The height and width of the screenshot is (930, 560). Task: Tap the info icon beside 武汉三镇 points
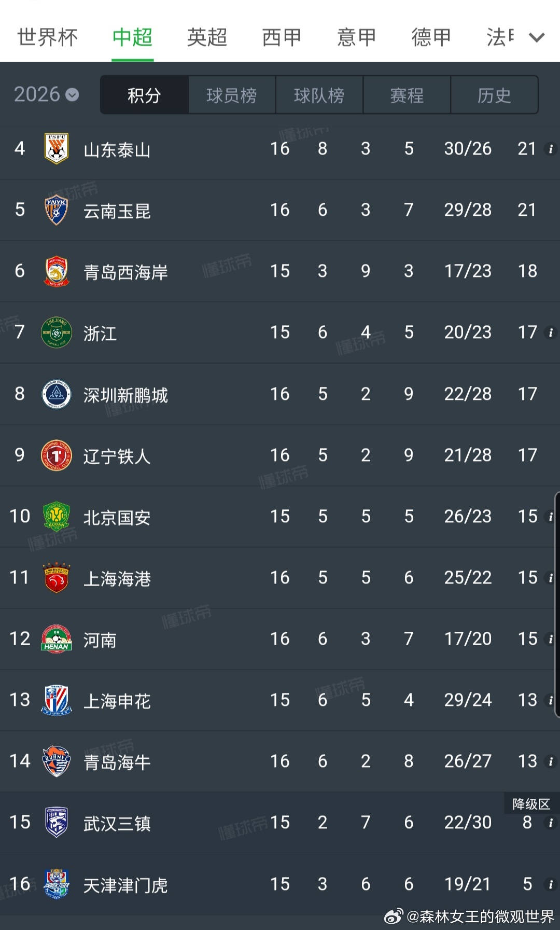551,823
